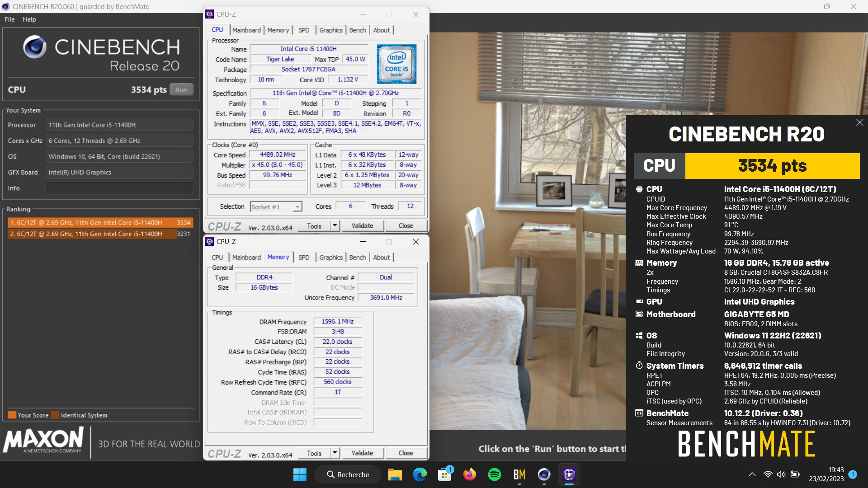Select ranking entry with score 3534
The image size is (868, 488).
point(100,222)
